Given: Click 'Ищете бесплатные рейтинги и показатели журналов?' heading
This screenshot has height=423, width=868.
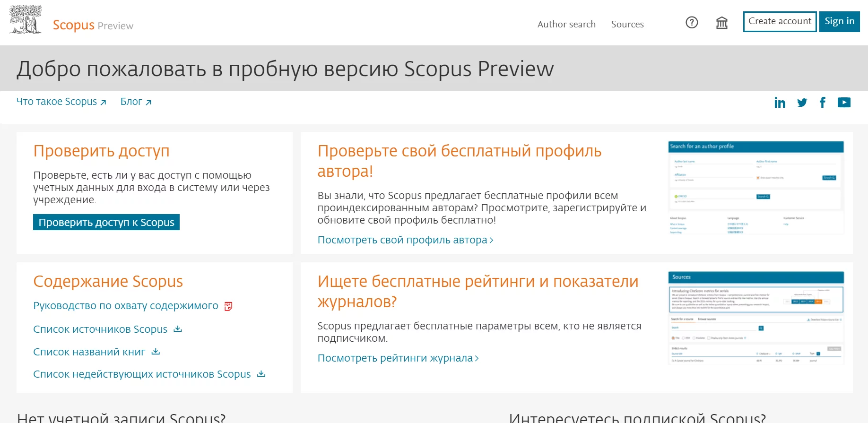Looking at the screenshot, I should click(478, 292).
